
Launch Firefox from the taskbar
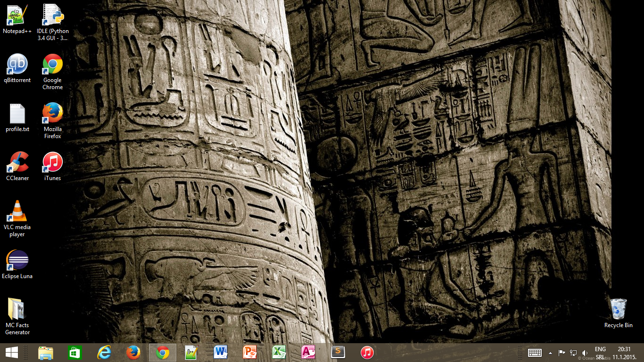click(x=133, y=353)
